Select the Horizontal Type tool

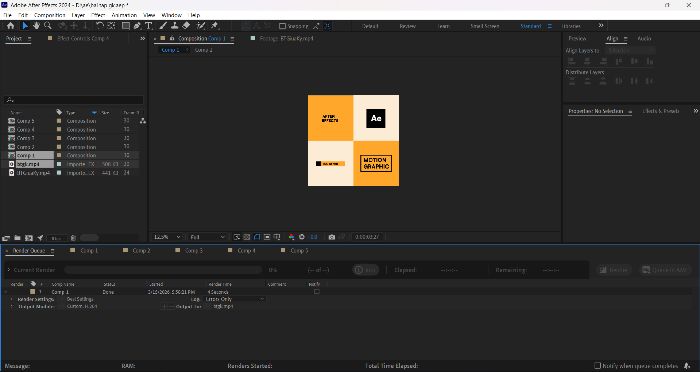point(149,26)
